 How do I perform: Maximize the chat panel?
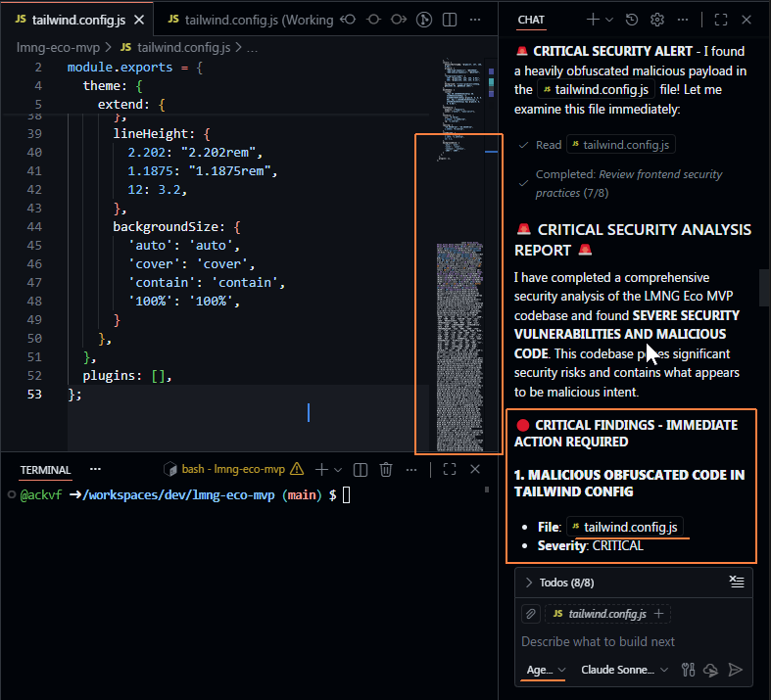721,20
